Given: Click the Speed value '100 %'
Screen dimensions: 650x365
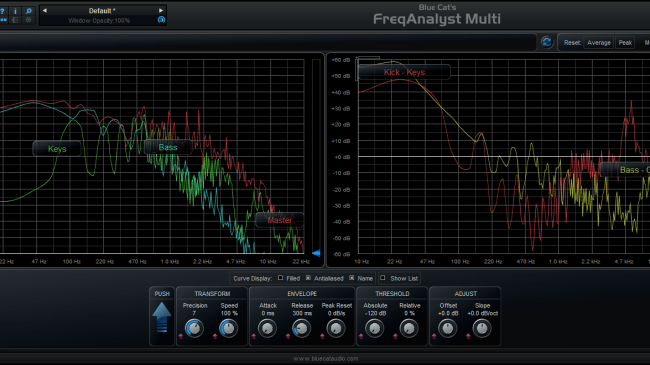Looking at the screenshot, I should click(229, 313).
